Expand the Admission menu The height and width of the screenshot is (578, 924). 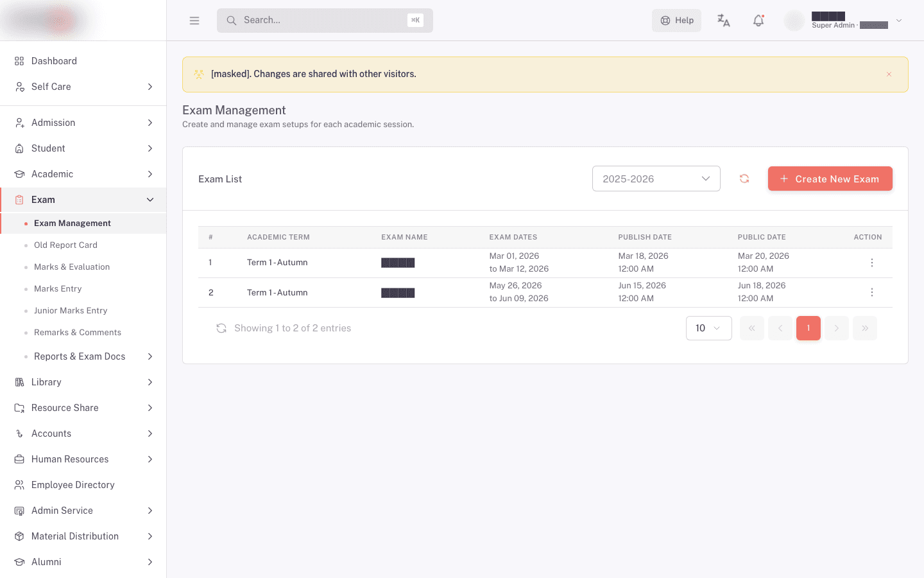click(83, 123)
